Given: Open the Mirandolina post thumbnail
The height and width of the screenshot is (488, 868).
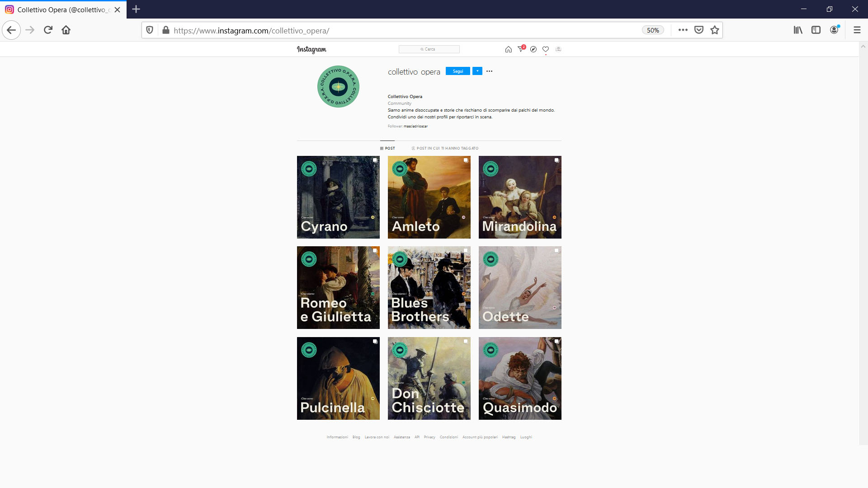Looking at the screenshot, I should coord(520,197).
